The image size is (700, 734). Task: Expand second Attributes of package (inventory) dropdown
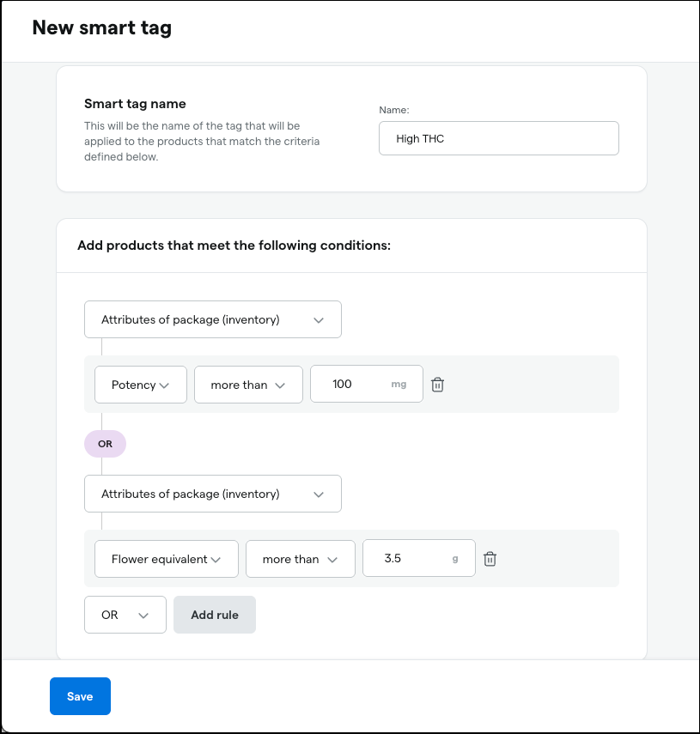click(212, 494)
